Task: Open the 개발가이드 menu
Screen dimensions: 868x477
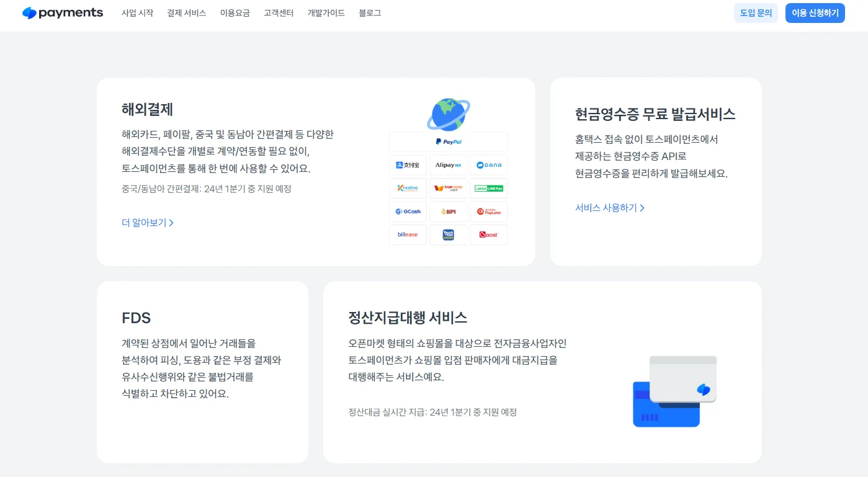Action: click(325, 13)
